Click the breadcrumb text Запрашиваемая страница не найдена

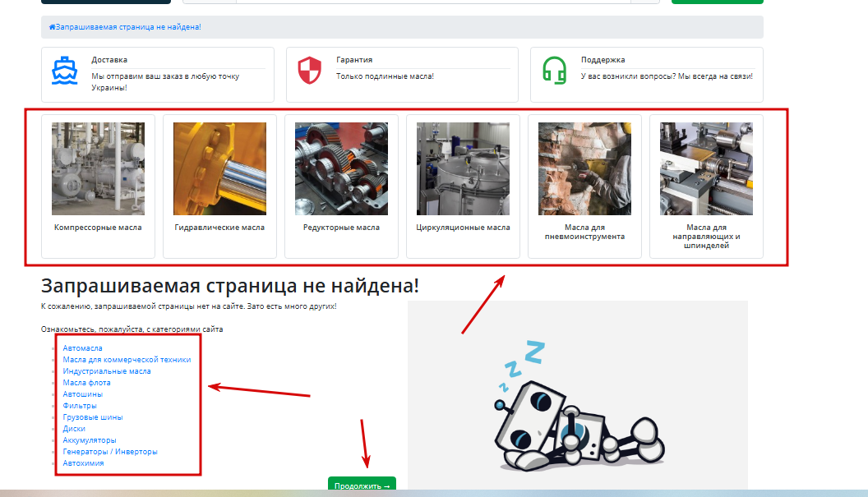[128, 26]
